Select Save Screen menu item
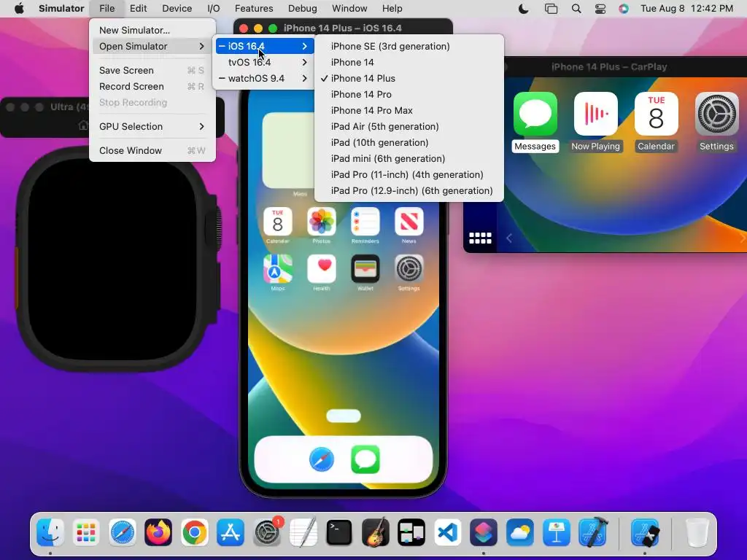 click(x=152, y=71)
